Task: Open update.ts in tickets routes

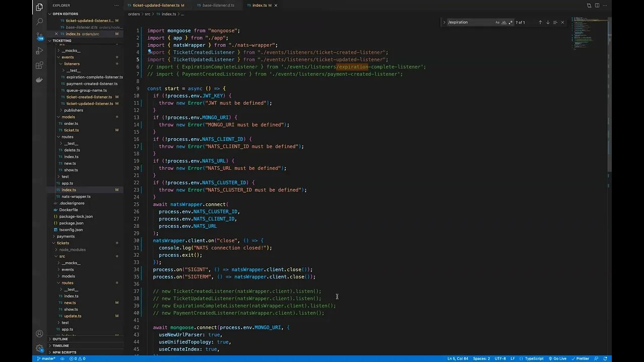Action: point(72,316)
